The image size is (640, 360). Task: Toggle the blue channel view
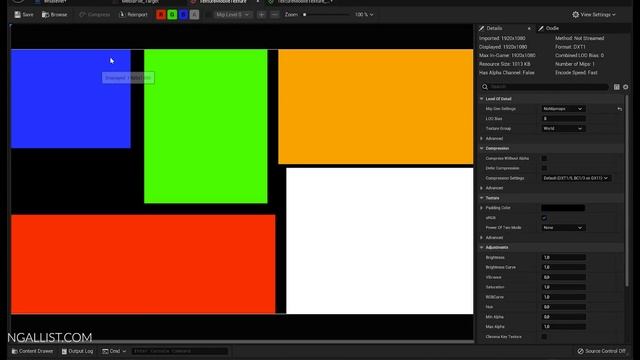[x=183, y=15]
